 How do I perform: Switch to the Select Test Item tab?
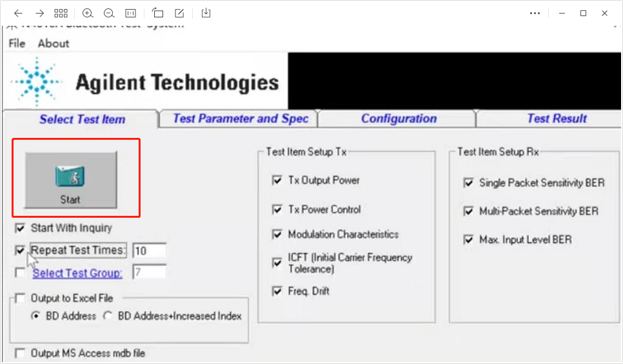[x=81, y=119]
